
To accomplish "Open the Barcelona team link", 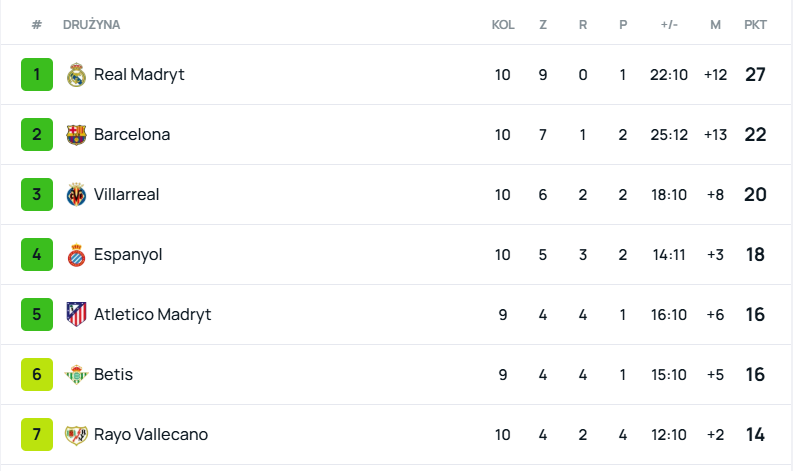I will pos(132,135).
